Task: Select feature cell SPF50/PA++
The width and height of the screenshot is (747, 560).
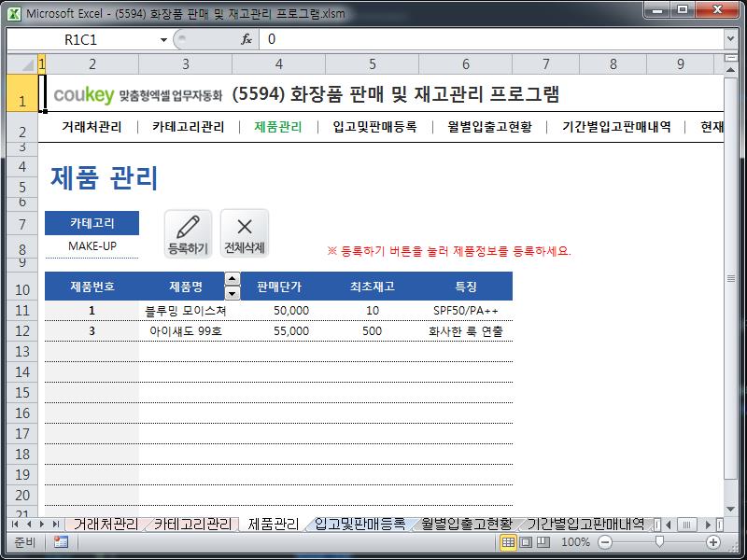Action: point(465,311)
